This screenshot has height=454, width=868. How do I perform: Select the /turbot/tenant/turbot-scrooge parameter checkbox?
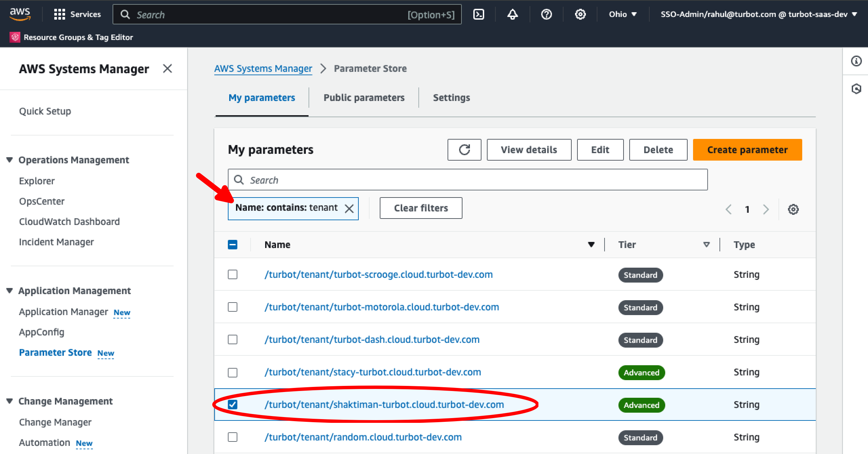coord(233,274)
